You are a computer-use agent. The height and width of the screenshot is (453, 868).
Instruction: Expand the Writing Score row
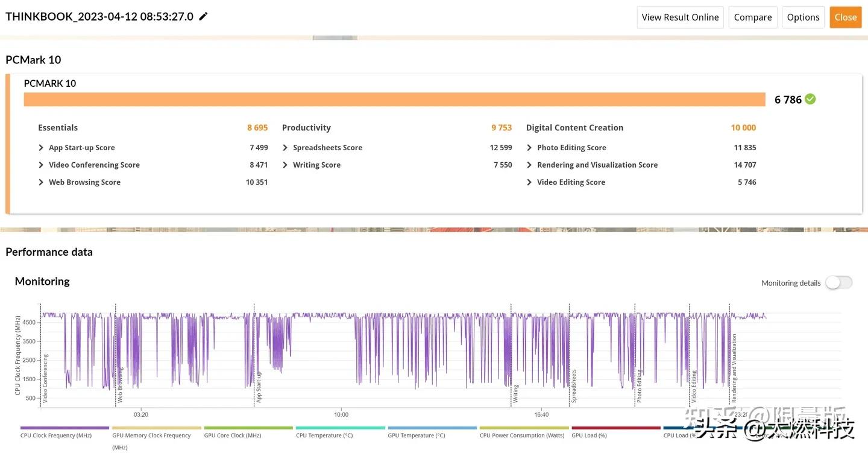(285, 165)
